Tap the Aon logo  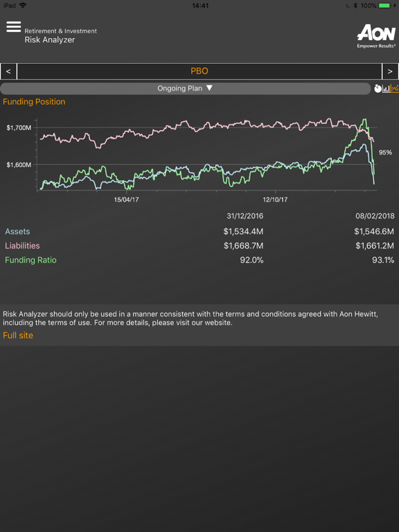click(376, 36)
